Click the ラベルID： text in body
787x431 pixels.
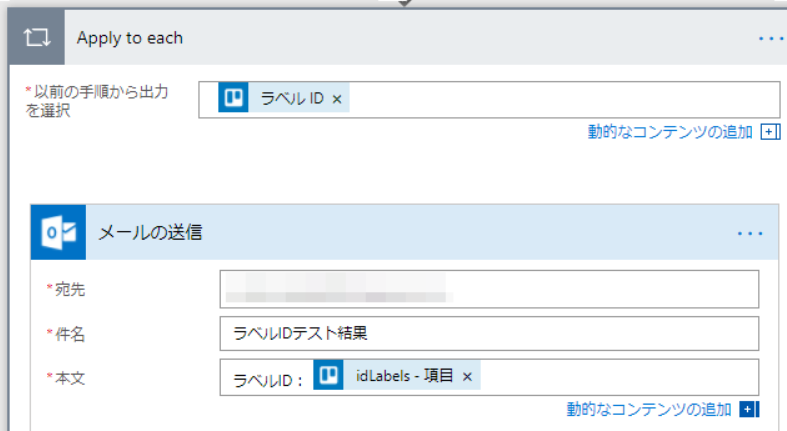pyautogui.click(x=268, y=381)
